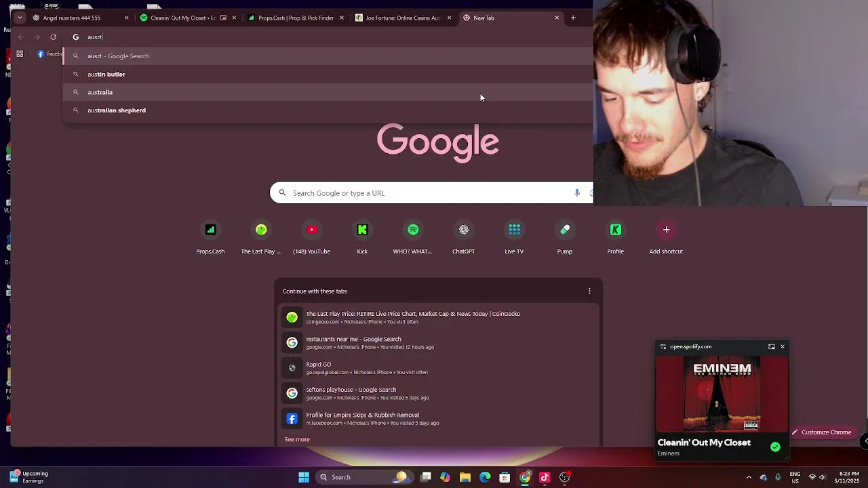Open the Live TV shortcut tile
This screenshot has width=868, height=488.
coord(514,237)
